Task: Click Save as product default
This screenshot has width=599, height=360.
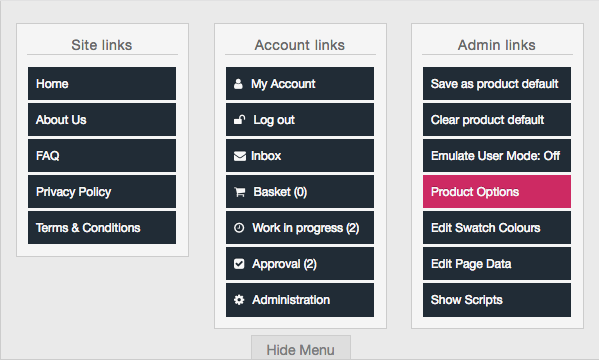Action: pos(497,83)
